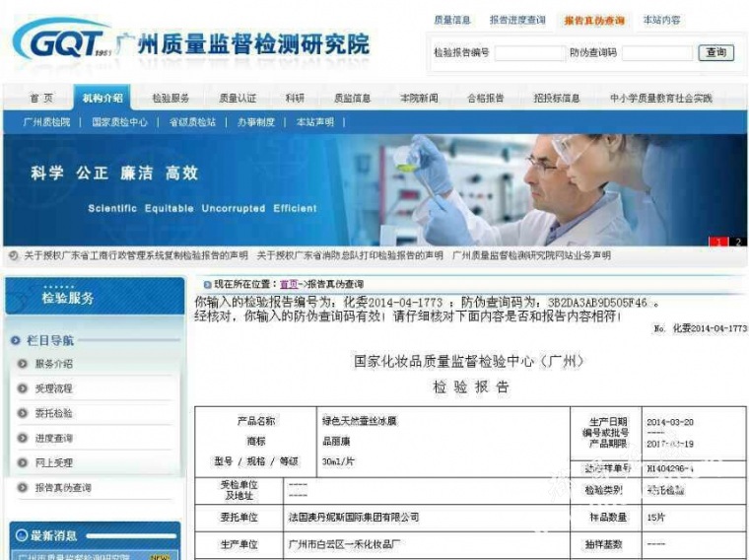
Task: Open 本站声明 submenu link
Action: pyautogui.click(x=314, y=122)
